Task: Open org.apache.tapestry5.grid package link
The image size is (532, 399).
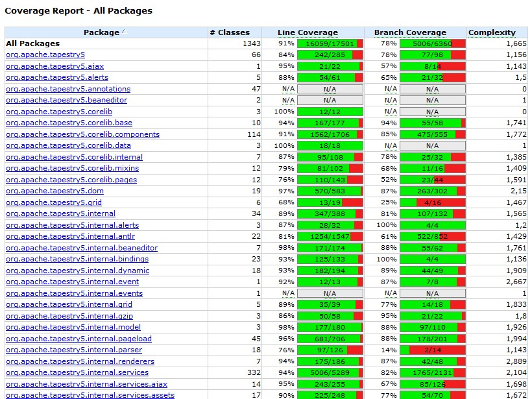Action: [54, 202]
